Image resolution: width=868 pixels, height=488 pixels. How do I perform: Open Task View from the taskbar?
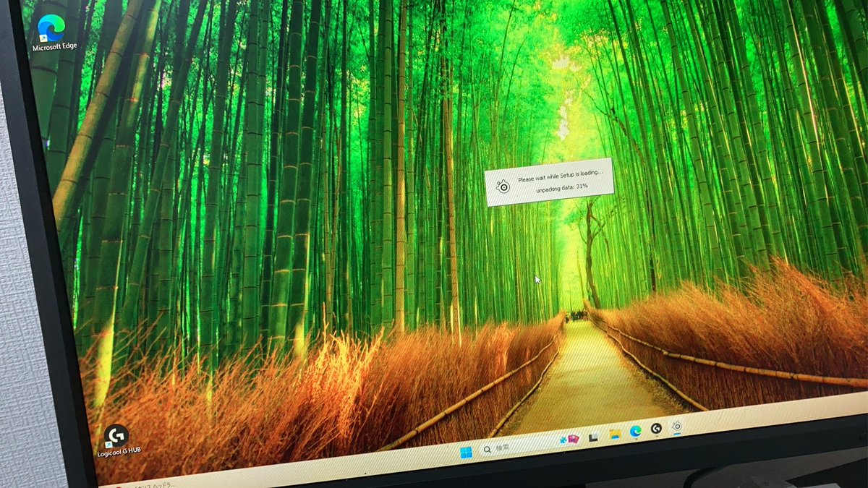594,437
